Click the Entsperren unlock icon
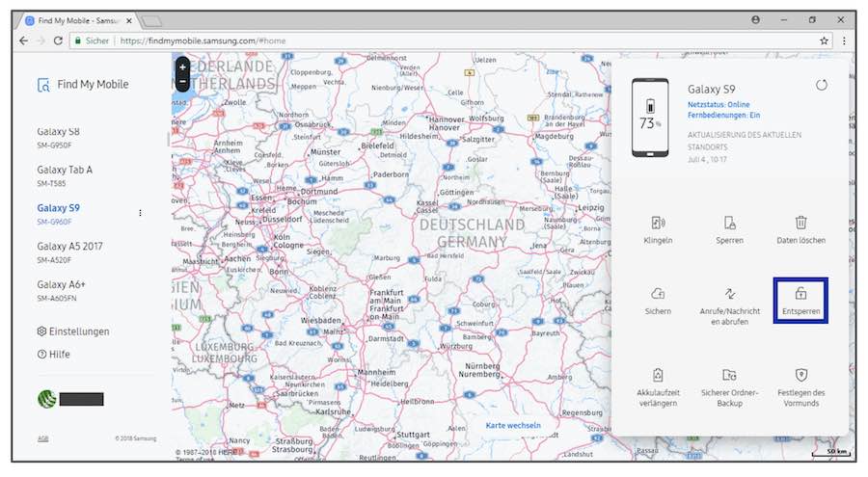 800,293
